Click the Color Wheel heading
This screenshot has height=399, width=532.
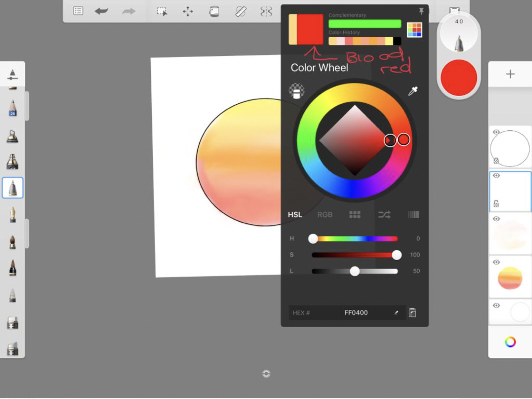click(x=319, y=68)
